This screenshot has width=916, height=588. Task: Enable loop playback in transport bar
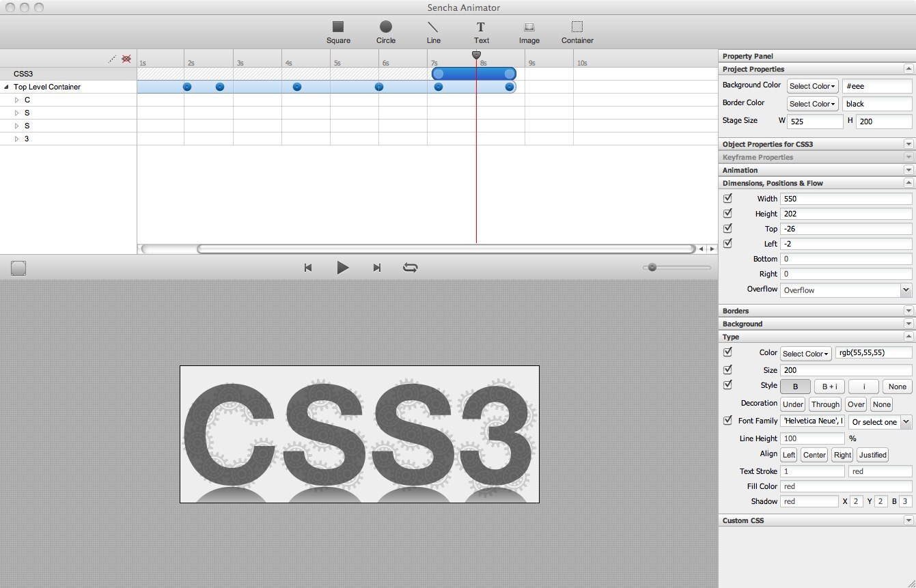pyautogui.click(x=410, y=267)
